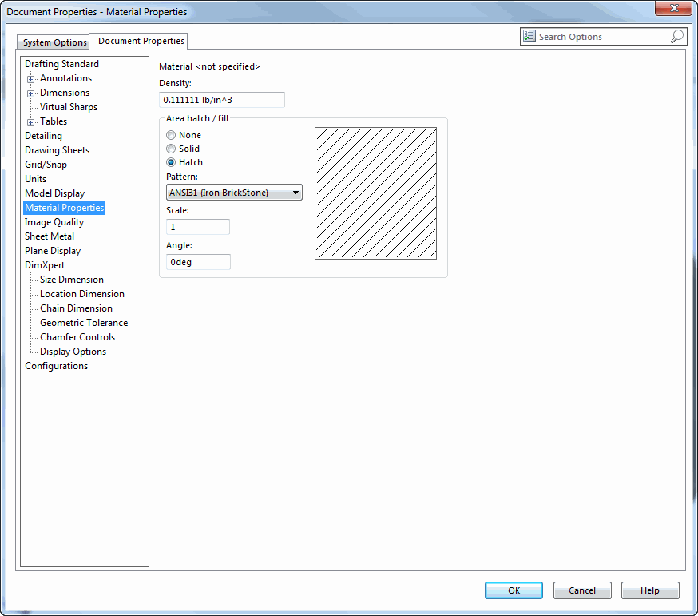Open DimXpert Display Options
The height and width of the screenshot is (616, 698).
[x=73, y=352]
